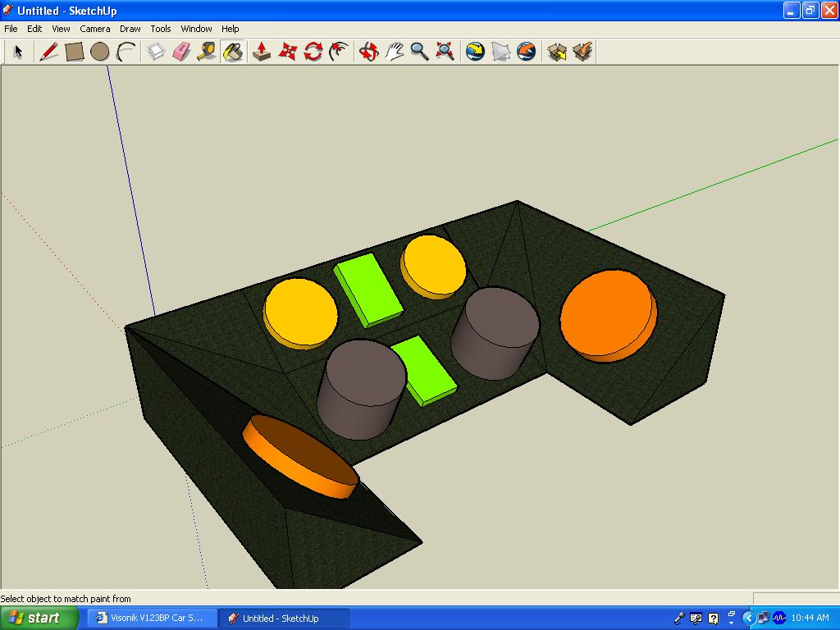
Task: Click the Windows Start button
Action: pyautogui.click(x=39, y=618)
